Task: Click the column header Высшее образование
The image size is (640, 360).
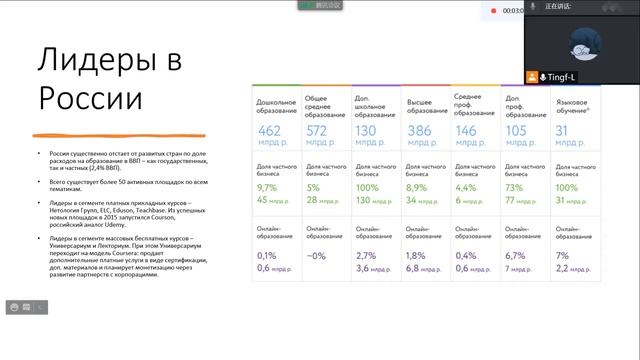Action: point(427,106)
